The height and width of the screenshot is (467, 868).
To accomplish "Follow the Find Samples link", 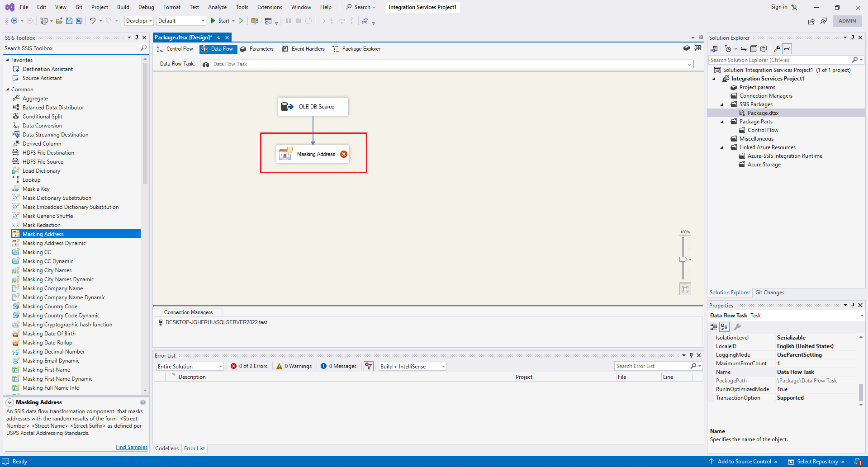I will pyautogui.click(x=132, y=447).
